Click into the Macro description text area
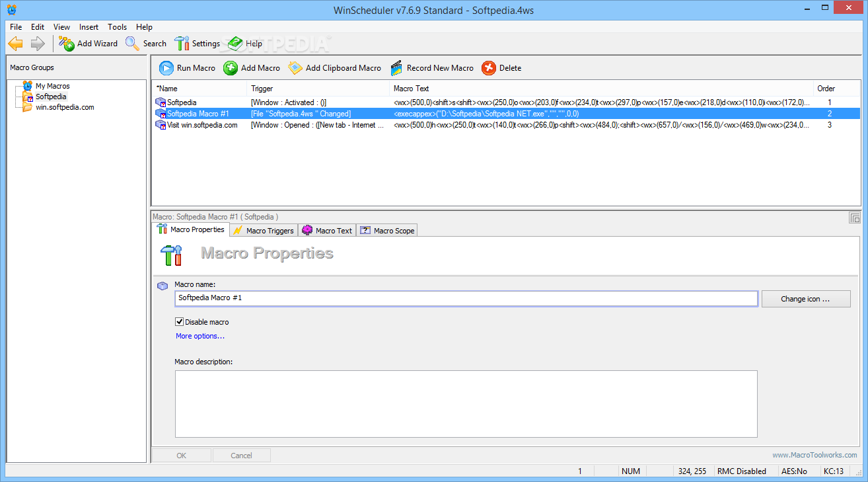 (x=466, y=403)
